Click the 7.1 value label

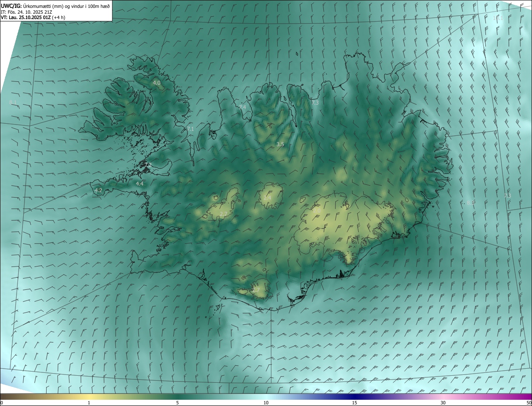coord(190,129)
